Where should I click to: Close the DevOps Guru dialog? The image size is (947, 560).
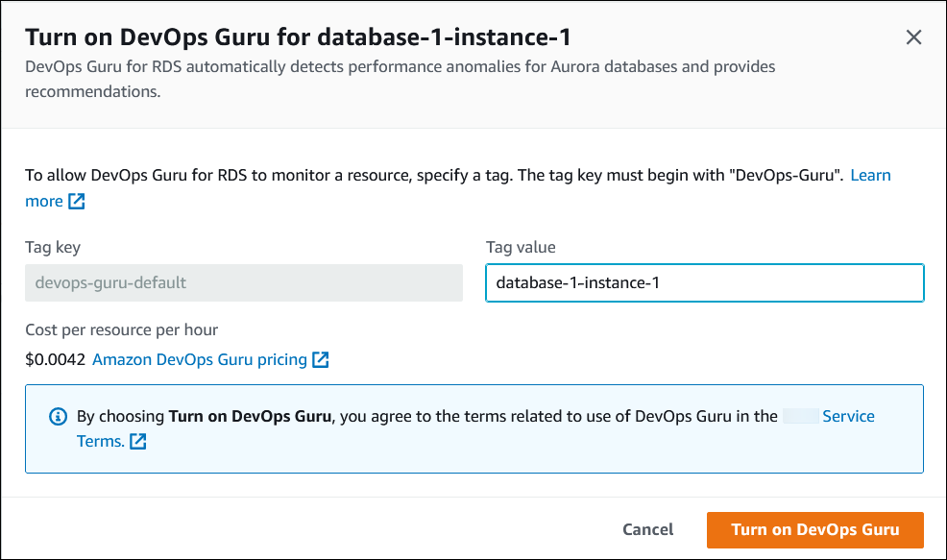(913, 37)
